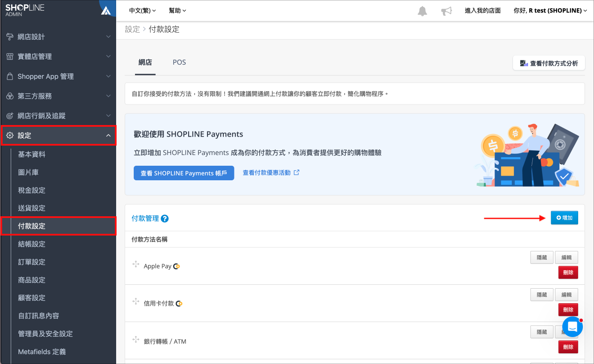Click the 實體店管理 storefront icon
Screen dimensions: 594x364
point(9,57)
